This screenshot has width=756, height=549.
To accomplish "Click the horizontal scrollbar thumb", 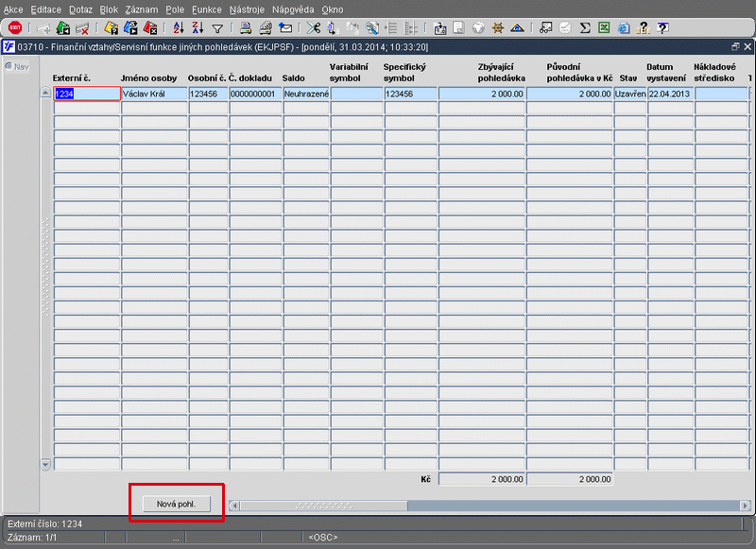I will [x=324, y=506].
